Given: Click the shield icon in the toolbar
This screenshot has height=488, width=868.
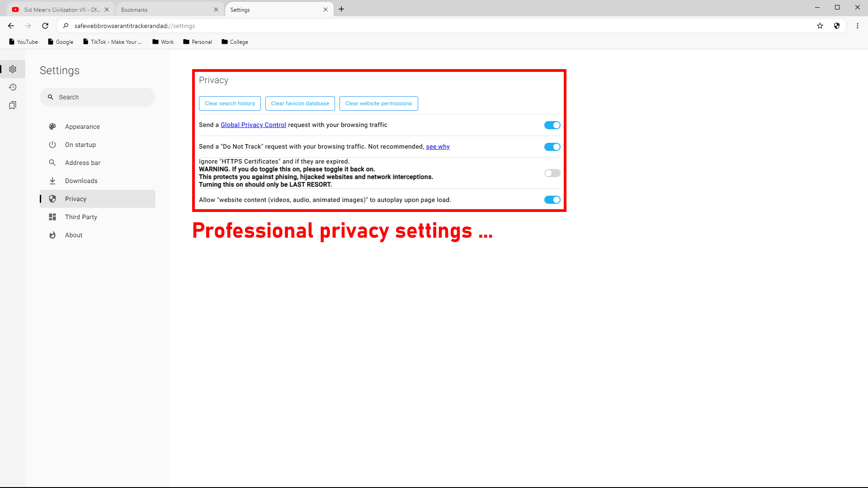Looking at the screenshot, I should pyautogui.click(x=837, y=26).
